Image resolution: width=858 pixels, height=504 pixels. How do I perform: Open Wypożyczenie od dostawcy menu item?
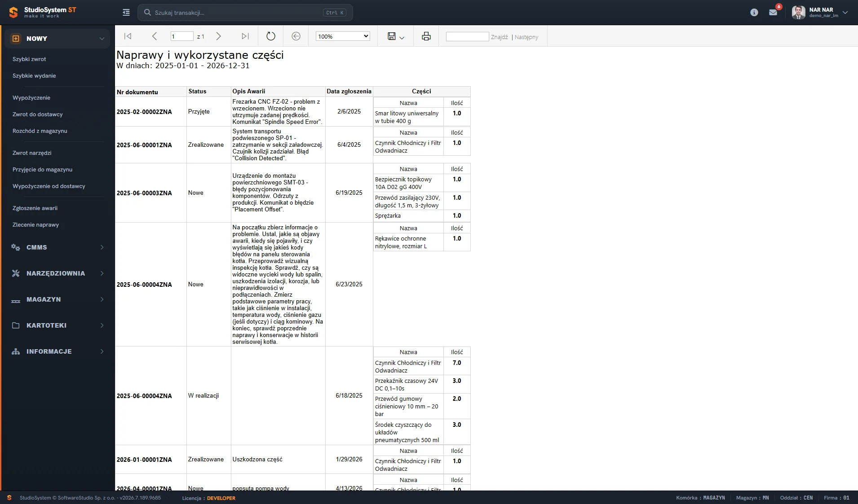[x=49, y=186]
